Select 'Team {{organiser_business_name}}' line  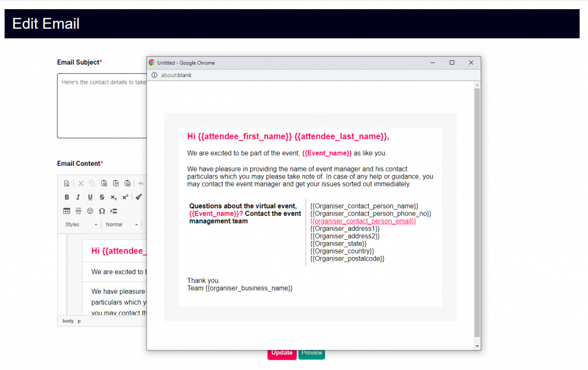pos(239,288)
